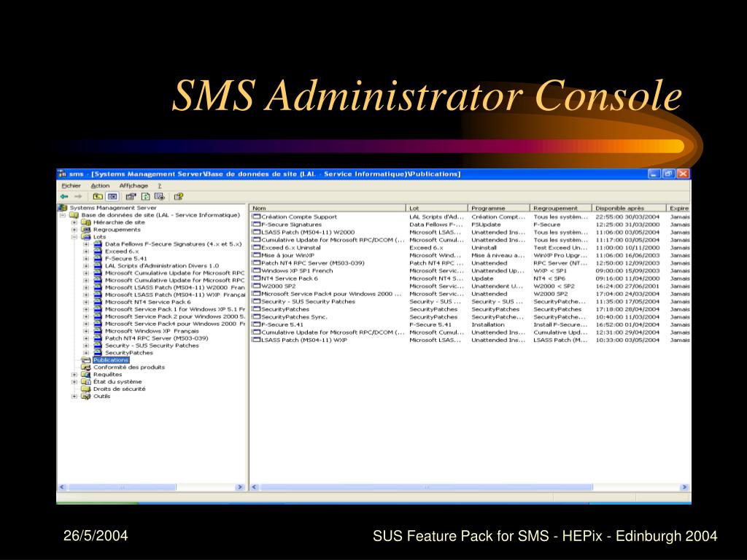
Task: Click left arrow of list pane scrollbar
Action: 255,487
